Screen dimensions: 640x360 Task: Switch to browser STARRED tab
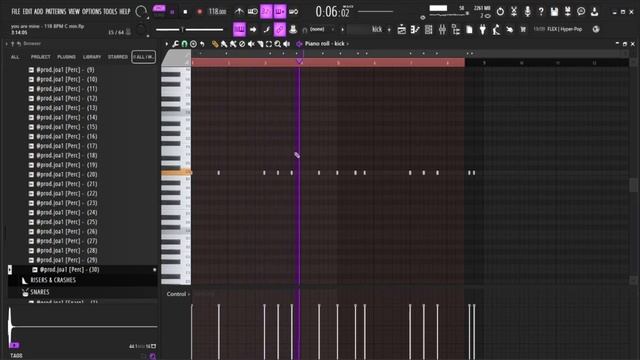[118, 57]
